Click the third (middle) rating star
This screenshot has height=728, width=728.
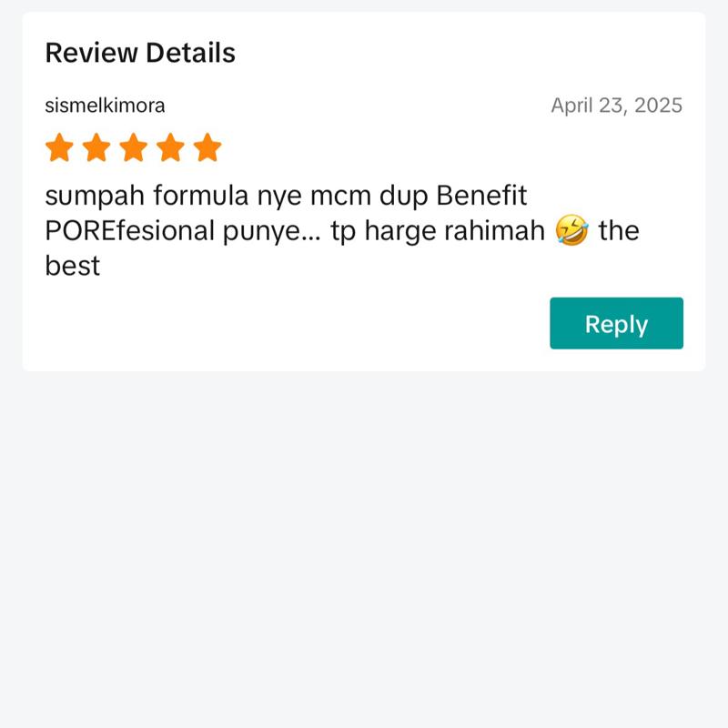pyautogui.click(x=133, y=147)
